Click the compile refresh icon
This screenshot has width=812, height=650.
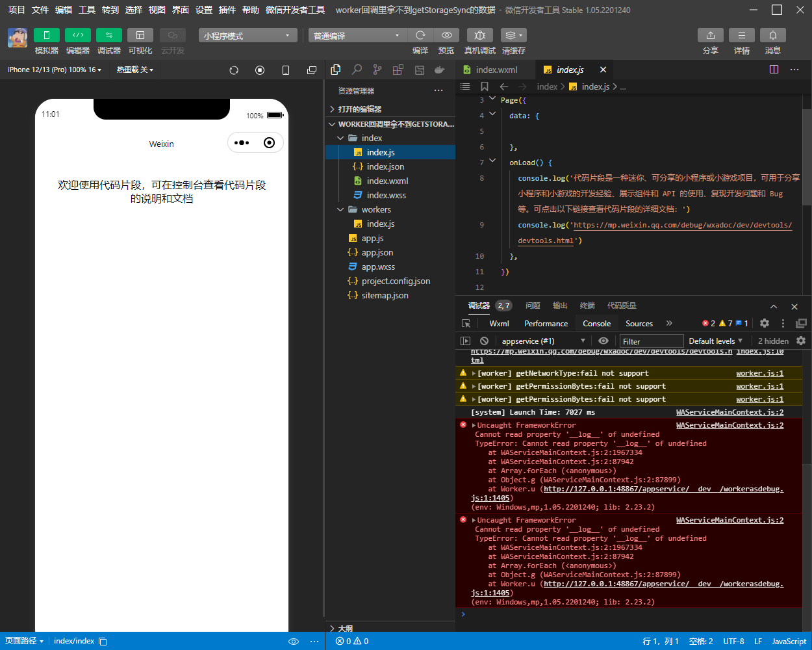(420, 35)
